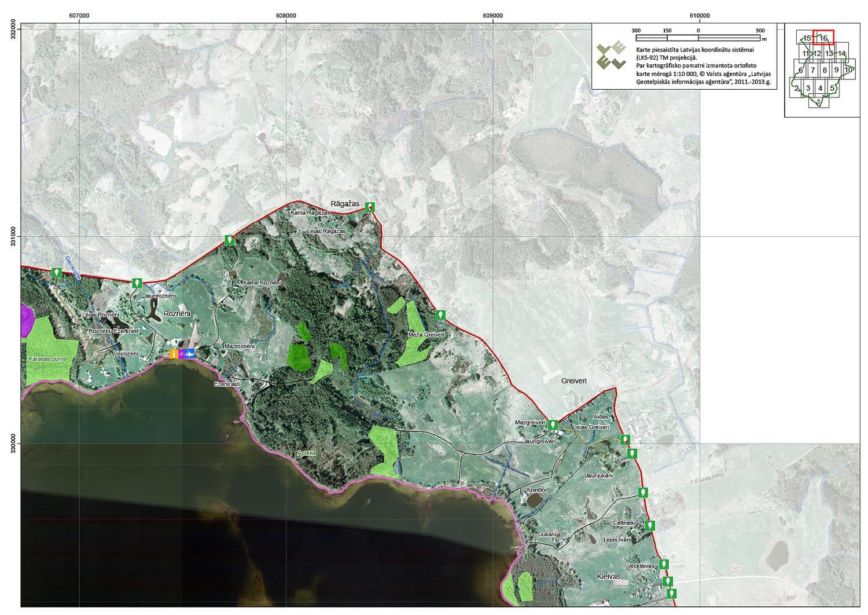Click the oak leaf marker above Meža Greiveri
The image size is (868, 615).
(440, 315)
